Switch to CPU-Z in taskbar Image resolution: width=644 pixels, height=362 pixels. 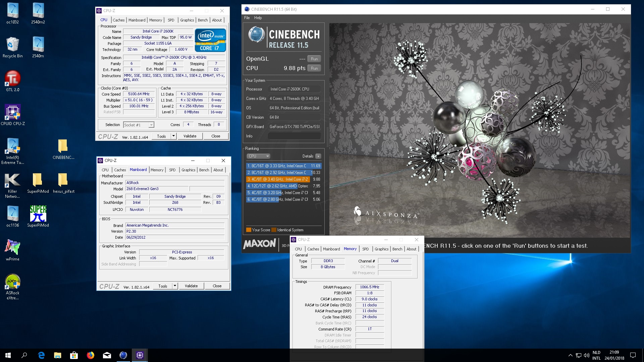[x=140, y=355]
